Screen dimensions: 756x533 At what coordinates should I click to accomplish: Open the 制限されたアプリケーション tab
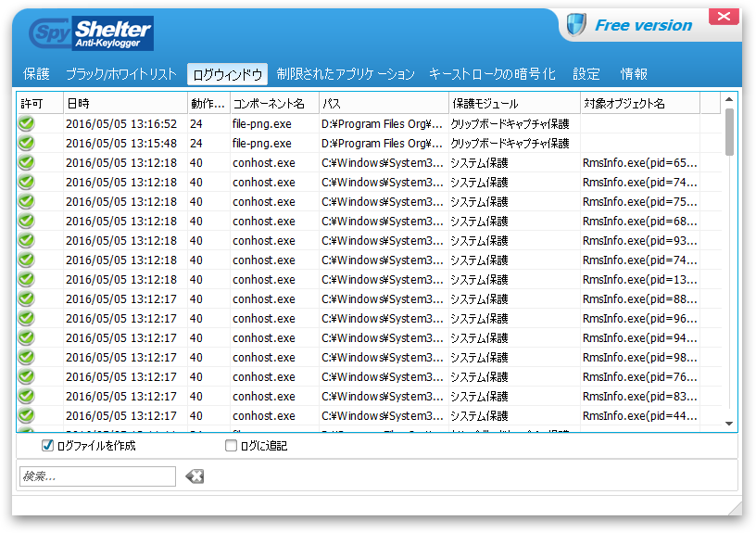346,74
